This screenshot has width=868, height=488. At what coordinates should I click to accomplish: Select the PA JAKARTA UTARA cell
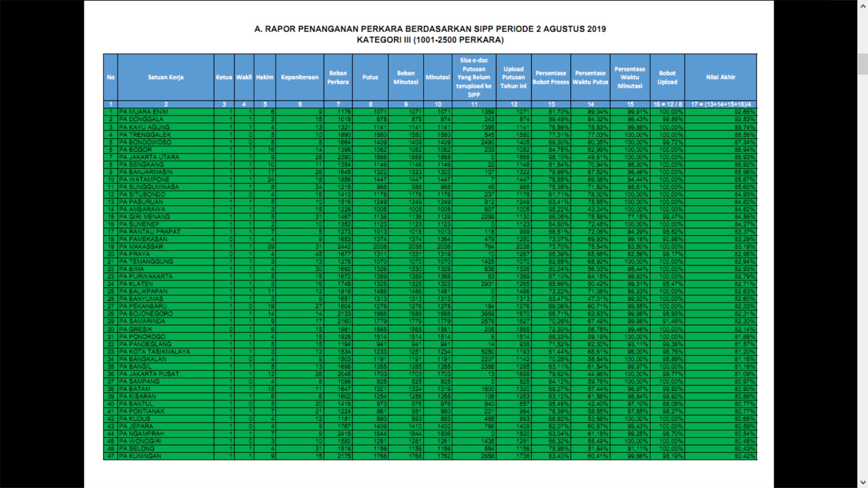(149, 157)
